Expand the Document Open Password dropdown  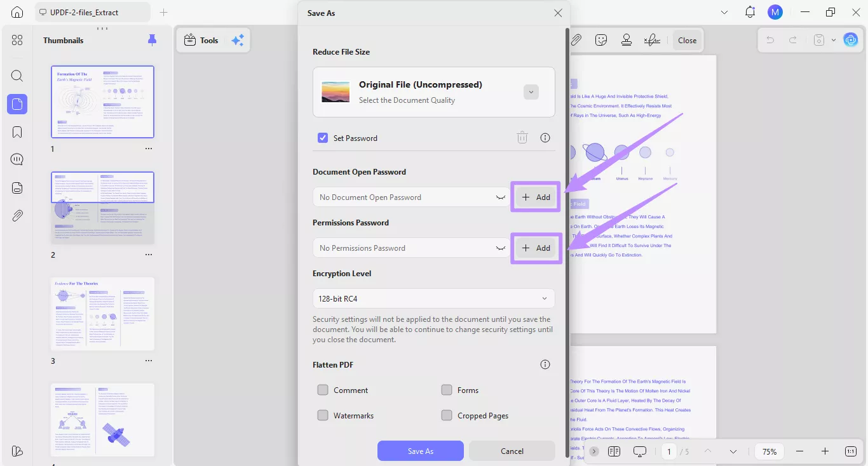499,197
